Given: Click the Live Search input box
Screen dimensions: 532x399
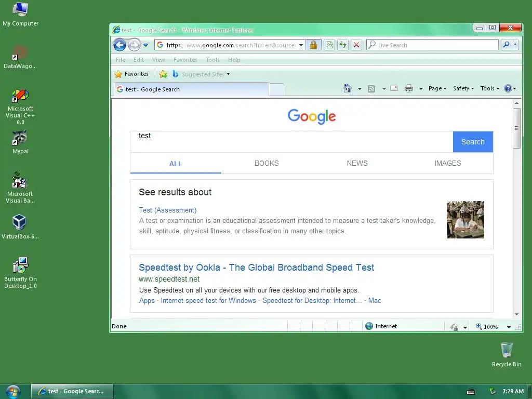Looking at the screenshot, I should click(x=432, y=45).
